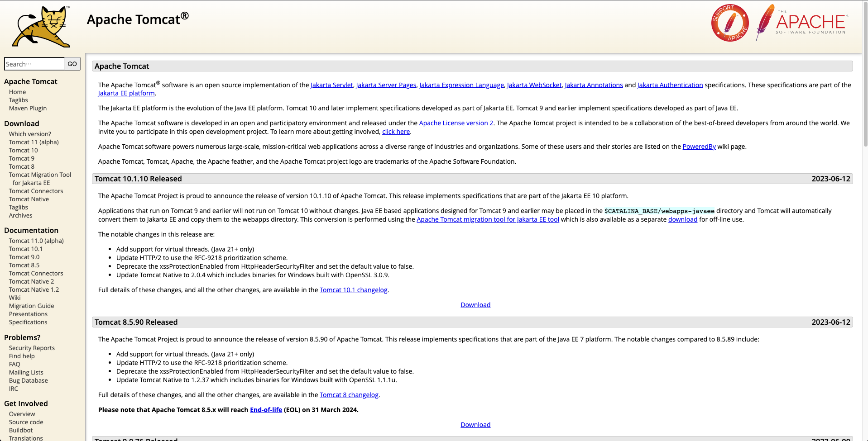Go to Tomcat 8 download link
Viewport: 868px width, 441px height.
22,166
